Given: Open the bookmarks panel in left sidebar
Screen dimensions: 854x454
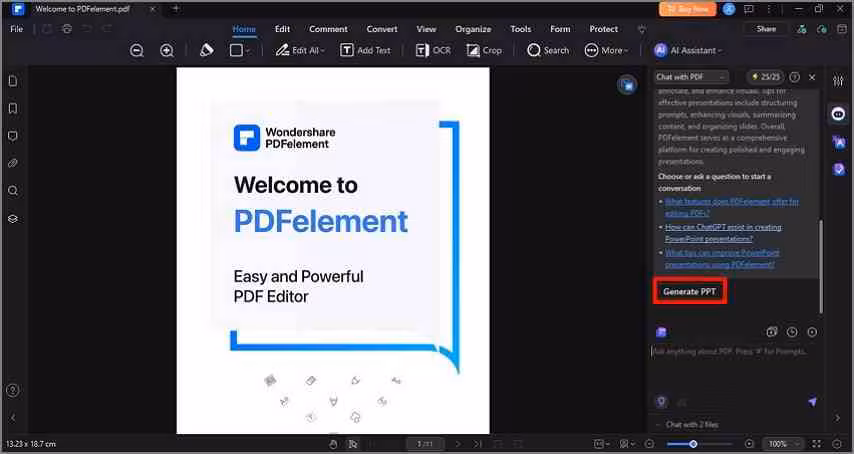Looking at the screenshot, I should [x=13, y=108].
